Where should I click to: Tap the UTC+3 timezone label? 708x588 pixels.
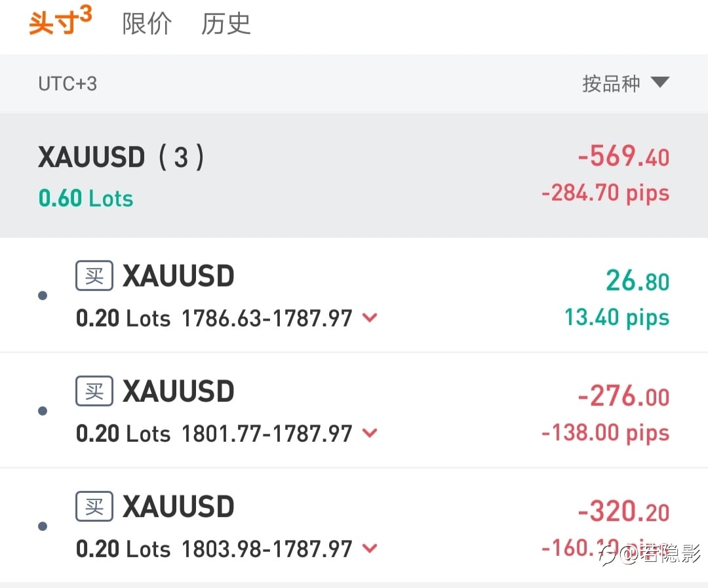tap(68, 84)
